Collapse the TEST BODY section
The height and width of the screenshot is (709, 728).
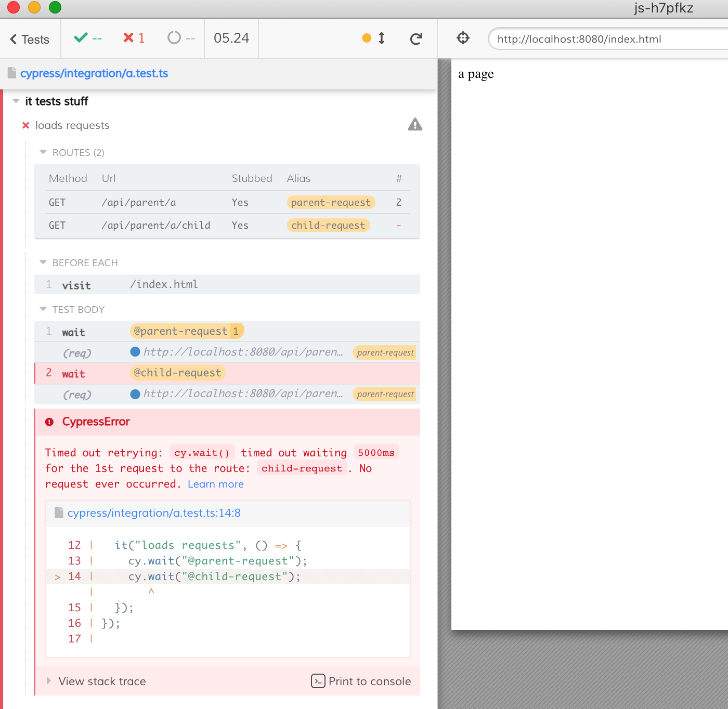[42, 309]
